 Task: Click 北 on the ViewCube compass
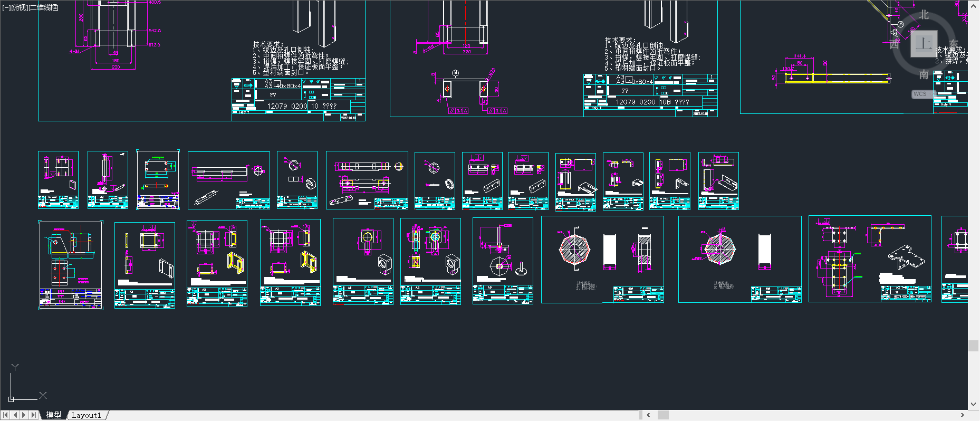pos(924,15)
